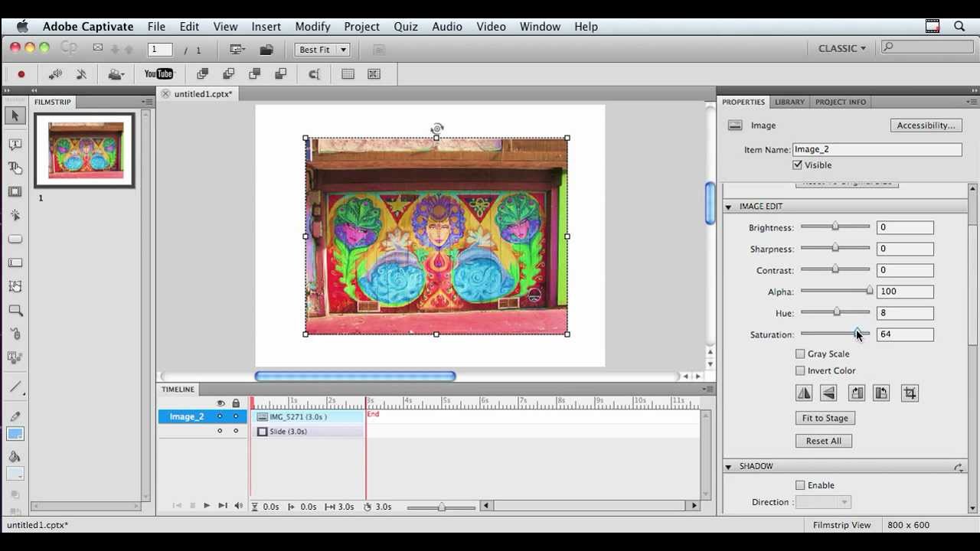Click the Record Audio speaker icon
This screenshot has height=551, width=980.
point(55,74)
